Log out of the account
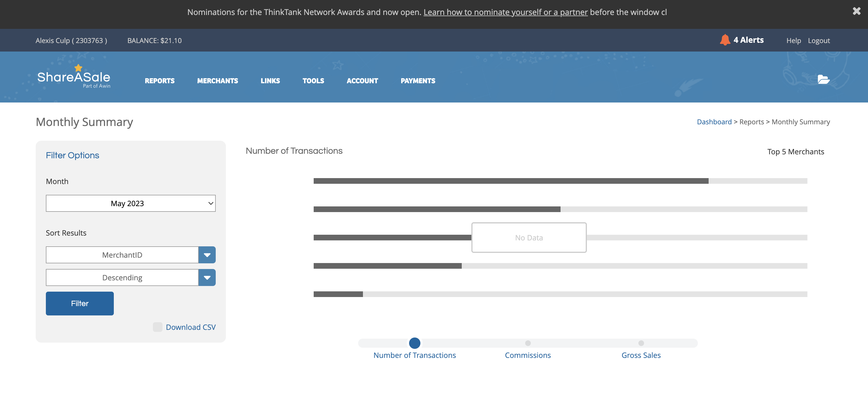Image resolution: width=868 pixels, height=410 pixels. (819, 40)
